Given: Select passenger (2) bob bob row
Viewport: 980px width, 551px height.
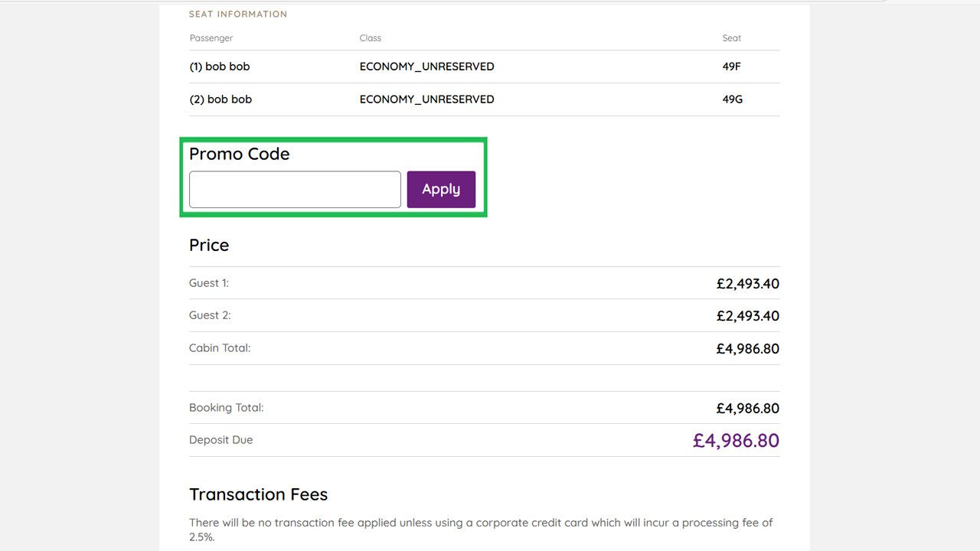Looking at the screenshot, I should [220, 99].
